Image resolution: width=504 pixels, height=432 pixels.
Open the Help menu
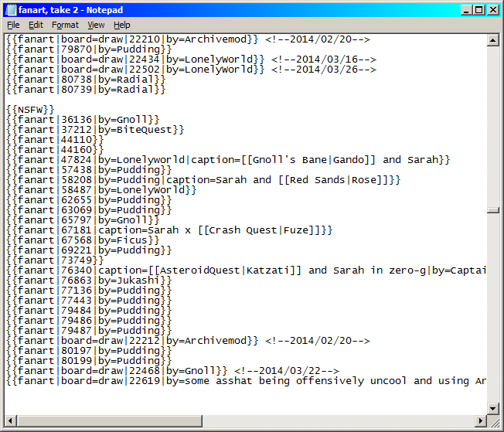click(x=122, y=25)
